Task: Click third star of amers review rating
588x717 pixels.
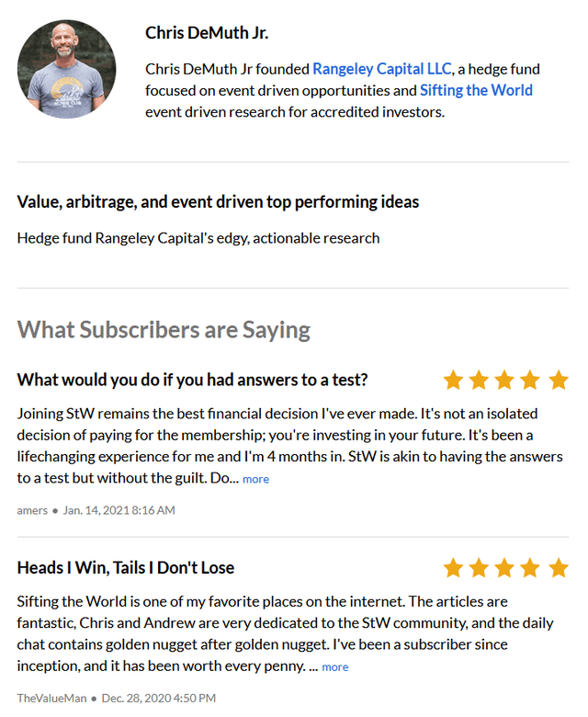Action: click(x=505, y=380)
